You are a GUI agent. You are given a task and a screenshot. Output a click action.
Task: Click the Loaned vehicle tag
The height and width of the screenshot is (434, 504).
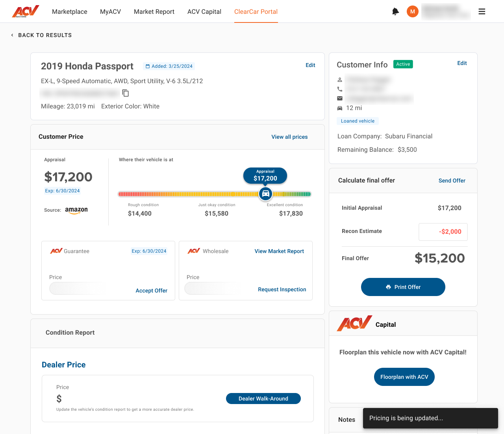[x=358, y=121]
